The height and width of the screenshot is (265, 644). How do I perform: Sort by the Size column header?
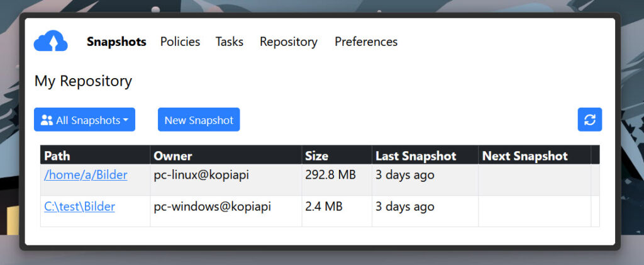(316, 155)
